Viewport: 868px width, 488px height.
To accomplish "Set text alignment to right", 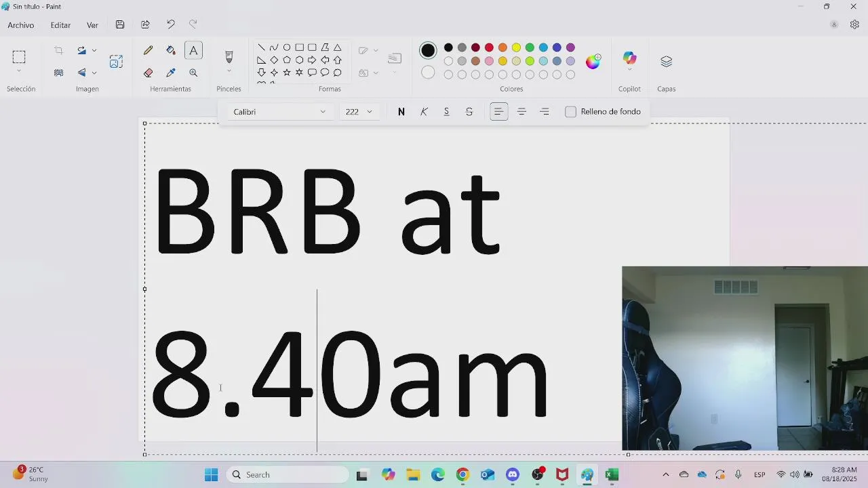I will (545, 112).
